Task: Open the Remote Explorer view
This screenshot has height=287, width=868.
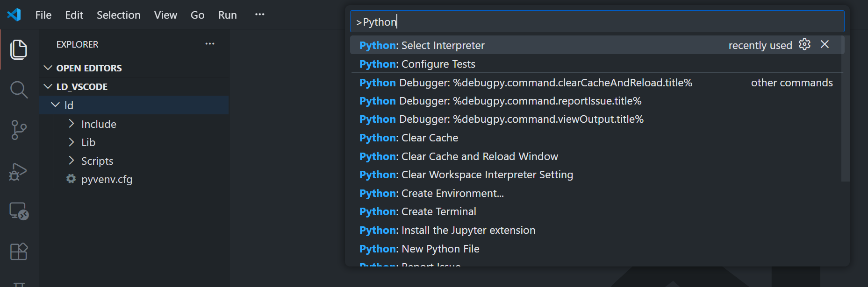Action: click(19, 211)
